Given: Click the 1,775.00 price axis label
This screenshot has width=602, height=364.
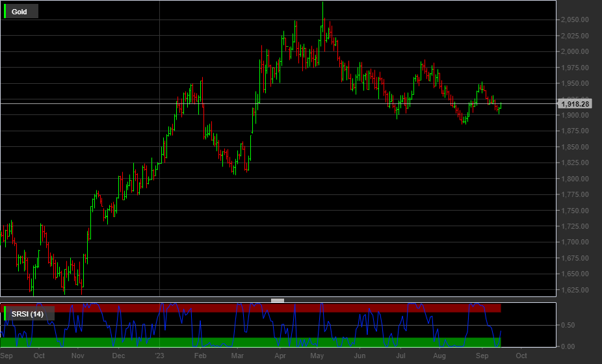Looking at the screenshot, I should pos(575,194).
